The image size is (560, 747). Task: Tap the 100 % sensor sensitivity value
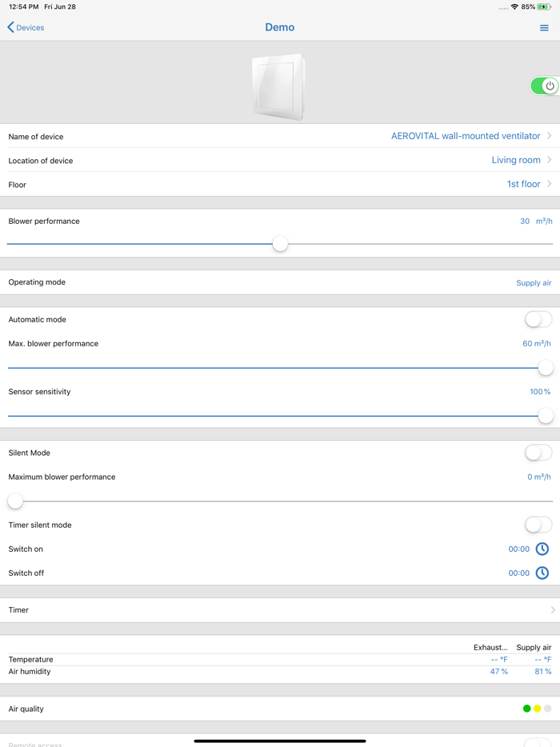coord(540,392)
